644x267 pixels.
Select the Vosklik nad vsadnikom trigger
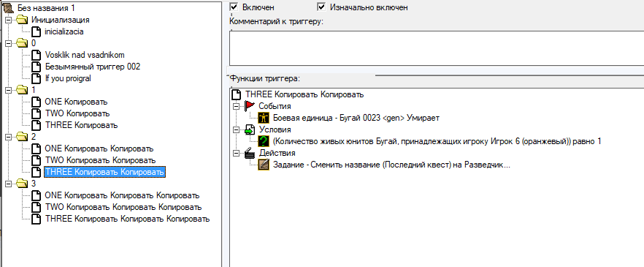click(x=84, y=55)
